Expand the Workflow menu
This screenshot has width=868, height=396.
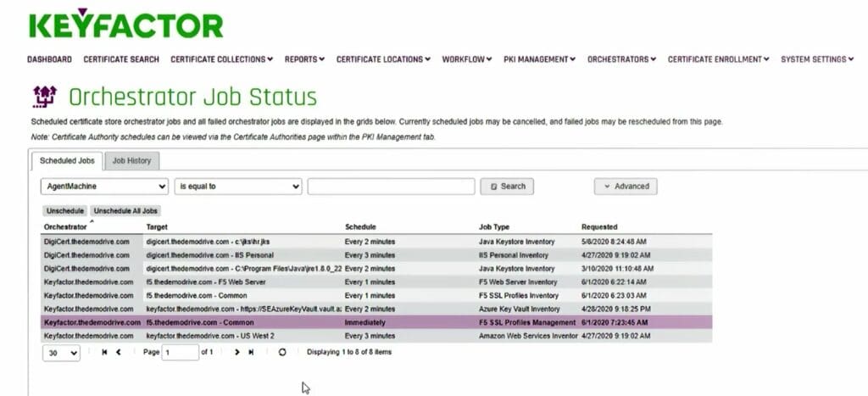(467, 59)
